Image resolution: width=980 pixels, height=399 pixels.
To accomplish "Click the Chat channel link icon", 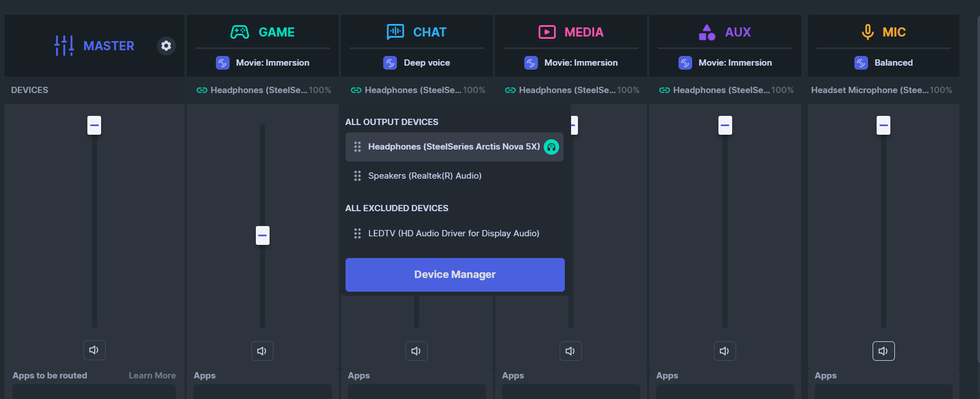I will tap(356, 90).
